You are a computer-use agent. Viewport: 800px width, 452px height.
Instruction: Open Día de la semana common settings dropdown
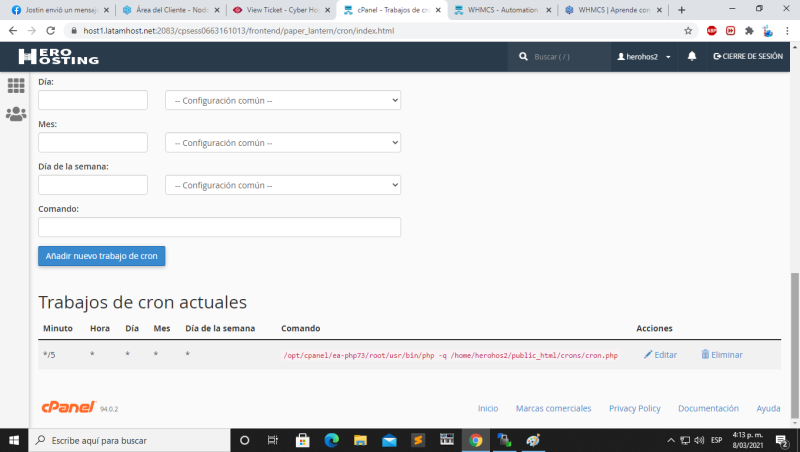click(x=283, y=185)
